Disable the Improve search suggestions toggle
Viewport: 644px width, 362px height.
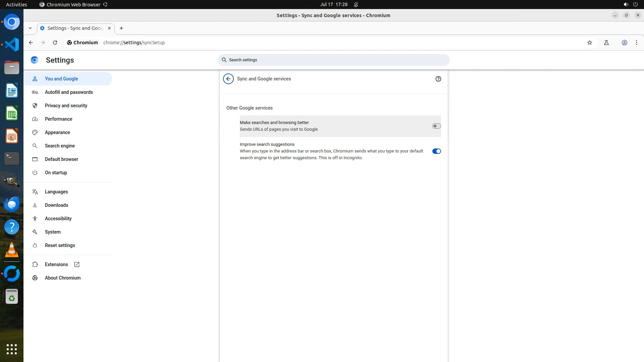tap(436, 151)
